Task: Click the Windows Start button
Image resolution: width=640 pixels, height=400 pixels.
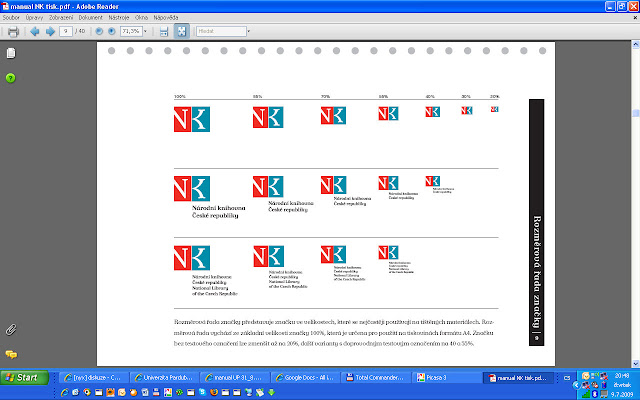Action: tap(24, 378)
